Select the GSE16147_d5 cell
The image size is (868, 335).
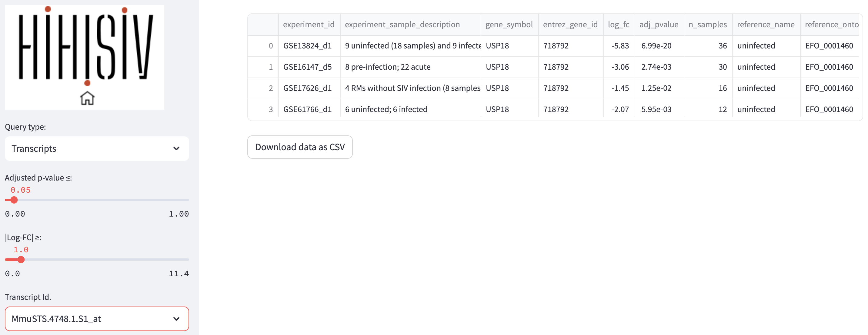(x=309, y=67)
